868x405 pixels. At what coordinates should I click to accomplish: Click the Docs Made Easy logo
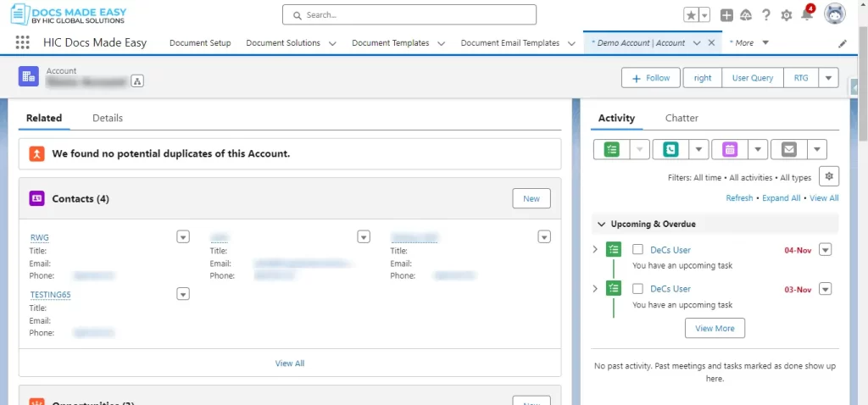[69, 15]
